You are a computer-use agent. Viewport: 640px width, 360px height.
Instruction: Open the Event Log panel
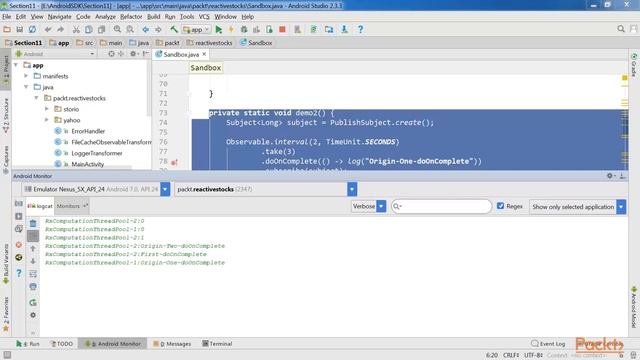pyautogui.click(x=548, y=344)
